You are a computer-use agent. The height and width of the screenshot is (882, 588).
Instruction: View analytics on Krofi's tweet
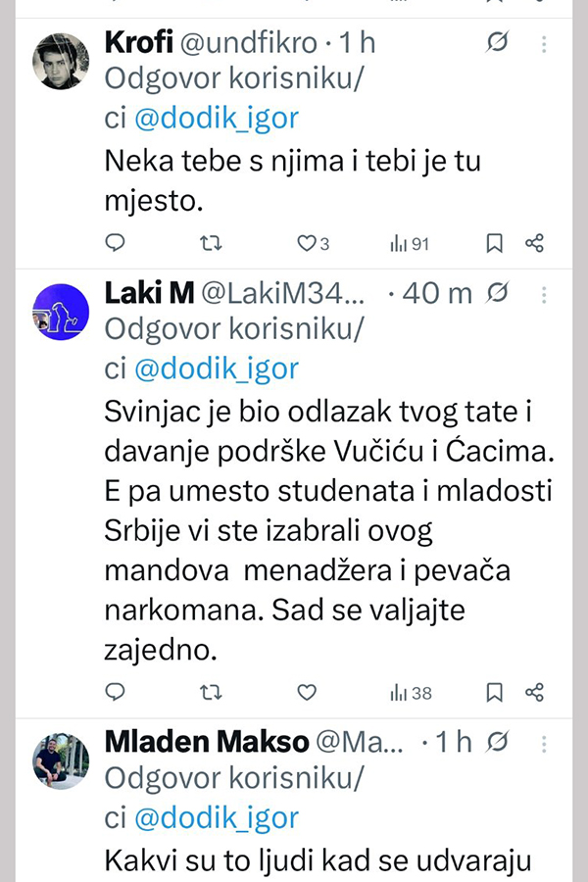tap(410, 243)
